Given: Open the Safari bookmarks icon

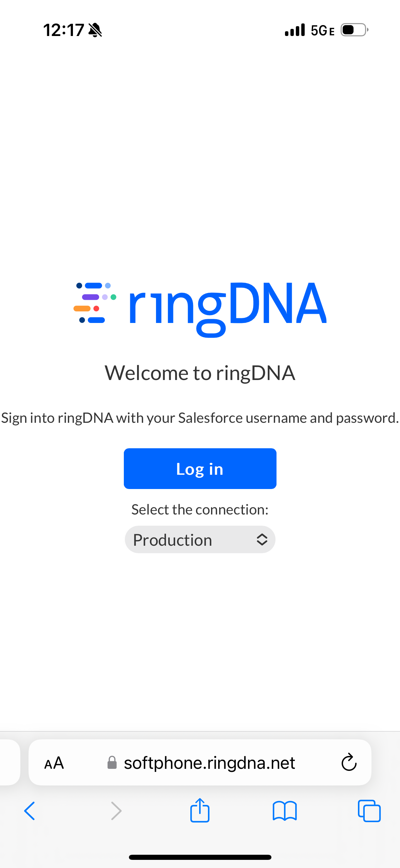Looking at the screenshot, I should [x=285, y=811].
